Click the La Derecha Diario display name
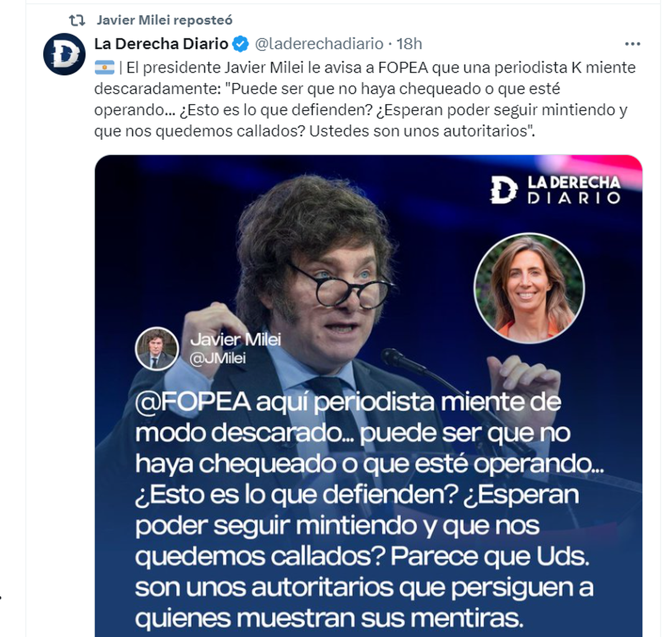This screenshot has height=637, width=672. coord(161,44)
